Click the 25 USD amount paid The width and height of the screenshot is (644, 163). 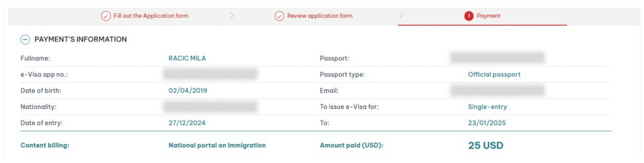point(485,146)
